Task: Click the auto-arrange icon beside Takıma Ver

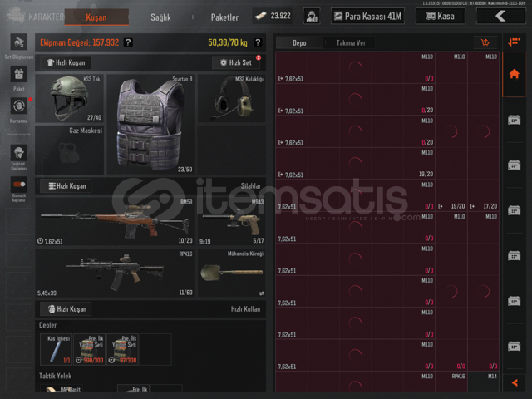Action: coord(485,42)
